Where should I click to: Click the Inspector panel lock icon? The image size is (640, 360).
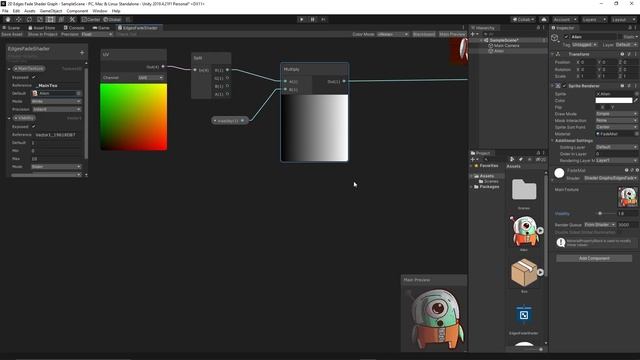tap(630, 28)
